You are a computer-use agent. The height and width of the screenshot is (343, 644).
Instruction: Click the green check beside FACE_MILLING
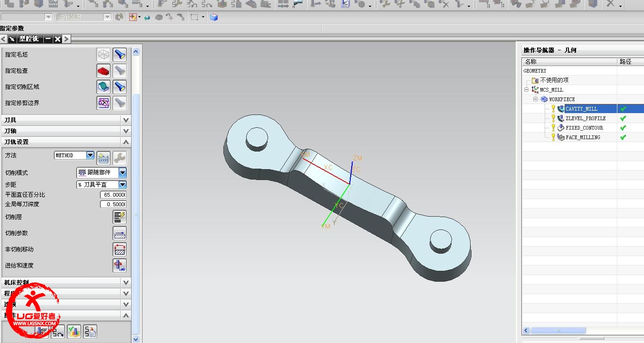(623, 137)
